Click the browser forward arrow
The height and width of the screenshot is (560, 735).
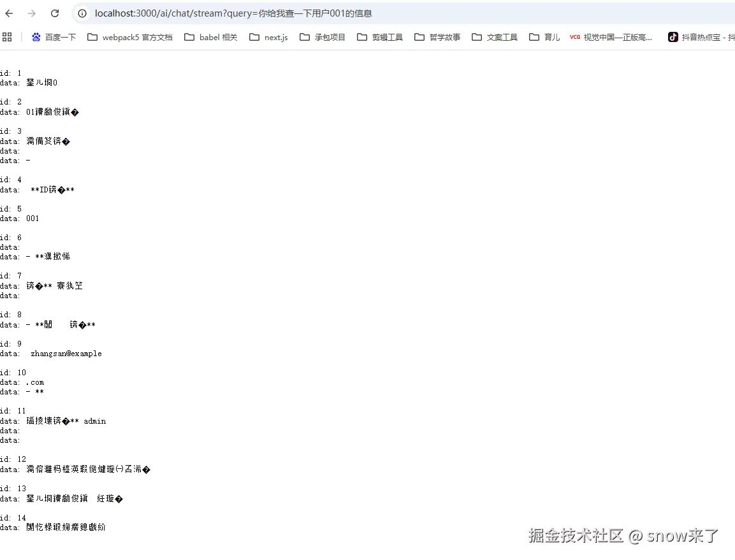[32, 13]
